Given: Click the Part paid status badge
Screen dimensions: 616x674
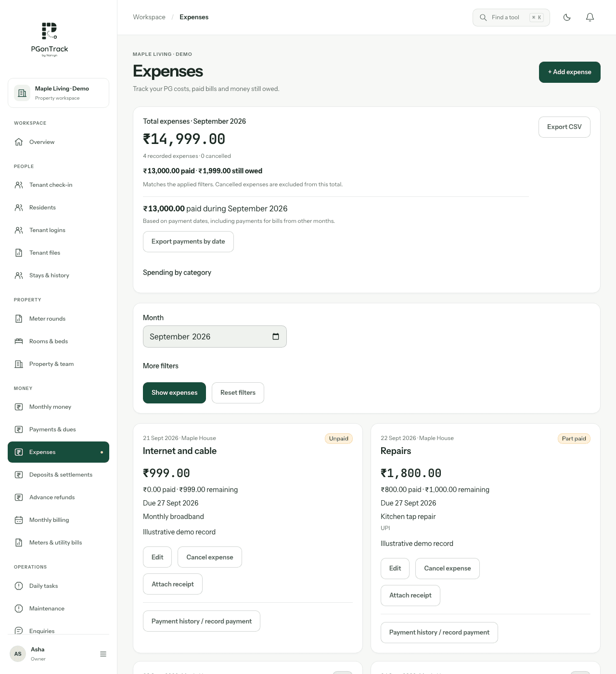Looking at the screenshot, I should click(574, 439).
